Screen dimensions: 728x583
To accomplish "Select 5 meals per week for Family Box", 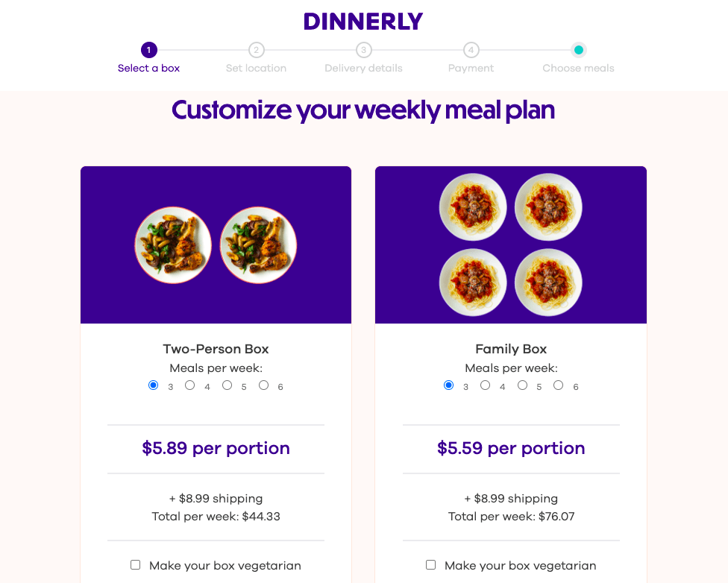I will pyautogui.click(x=522, y=385).
